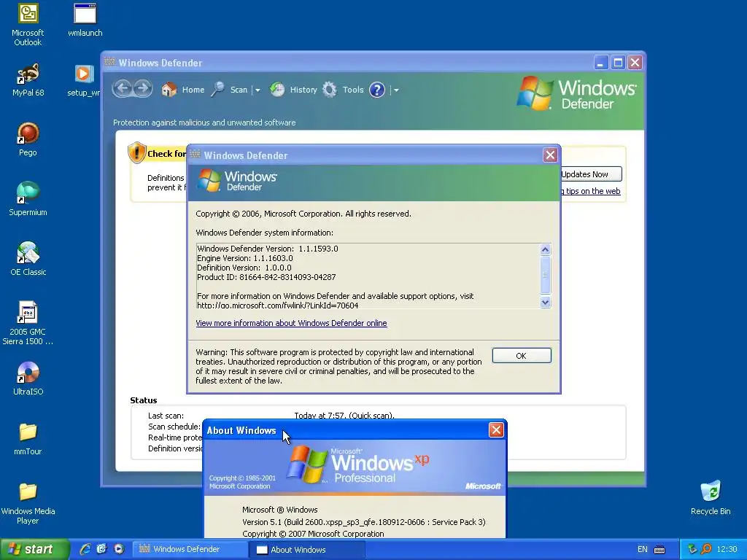Click the Back arrow in Windows Defender

[123, 89]
